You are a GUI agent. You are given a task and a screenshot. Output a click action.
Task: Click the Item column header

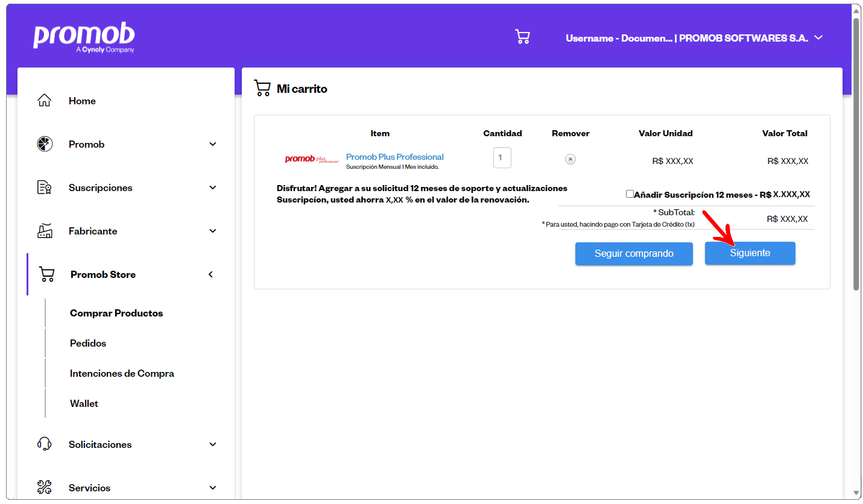click(x=380, y=133)
